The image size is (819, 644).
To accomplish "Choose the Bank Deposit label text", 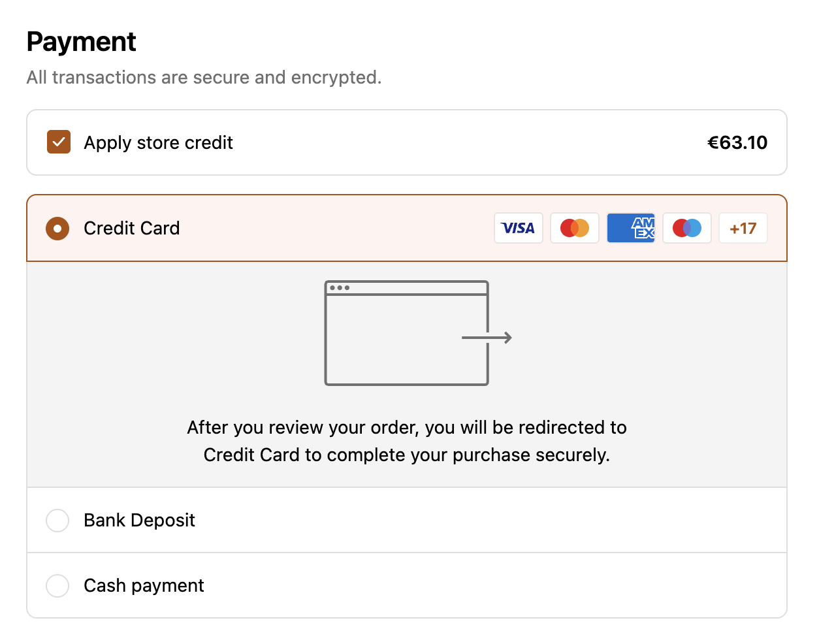I will click(139, 520).
